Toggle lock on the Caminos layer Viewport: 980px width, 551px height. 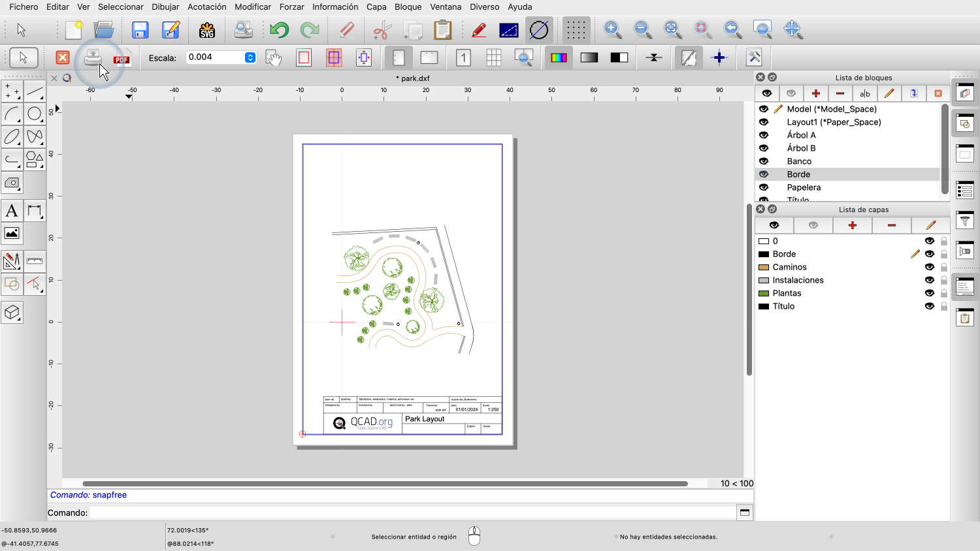944,267
